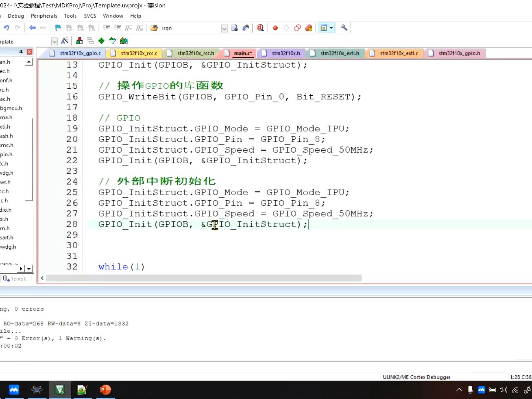Image resolution: width=532 pixels, height=399 pixels.
Task: Open Configuration wrench icon
Action: tap(344, 28)
